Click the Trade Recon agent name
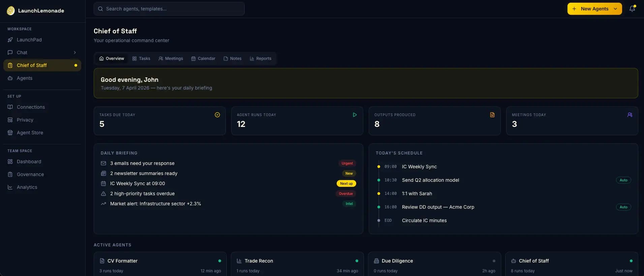The image size is (644, 276). [259, 261]
